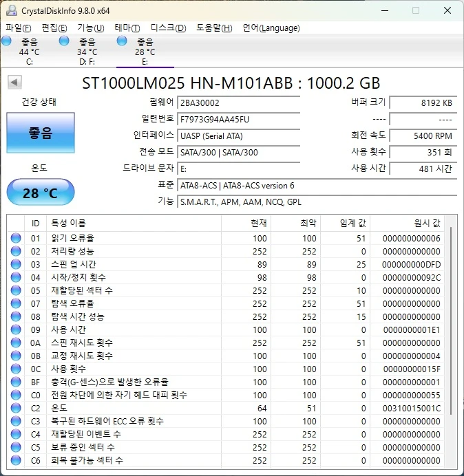The image size is (464, 476).
Task: Click the 최악 column header
Action: [x=295, y=224]
